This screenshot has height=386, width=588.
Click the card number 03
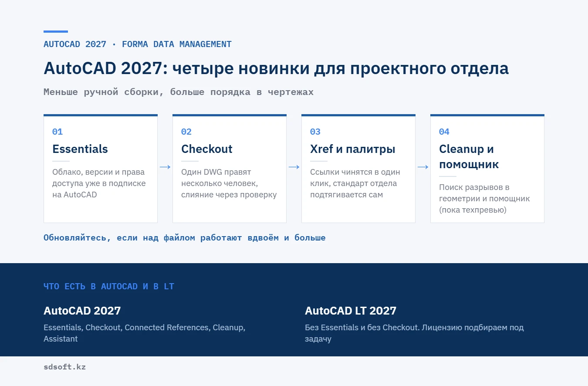315,132
